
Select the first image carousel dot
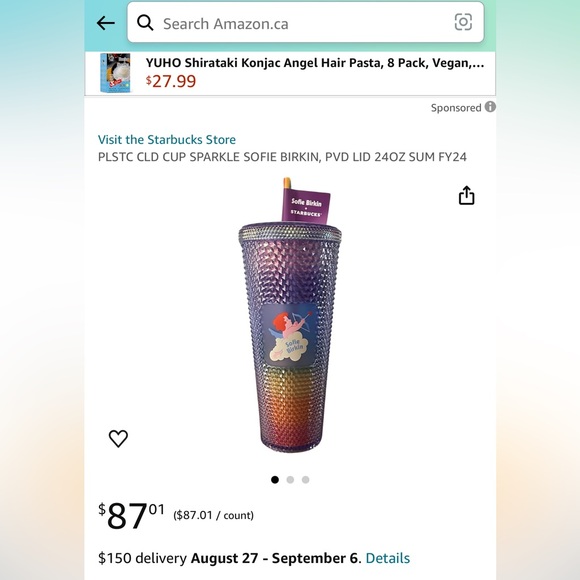pos(275,480)
